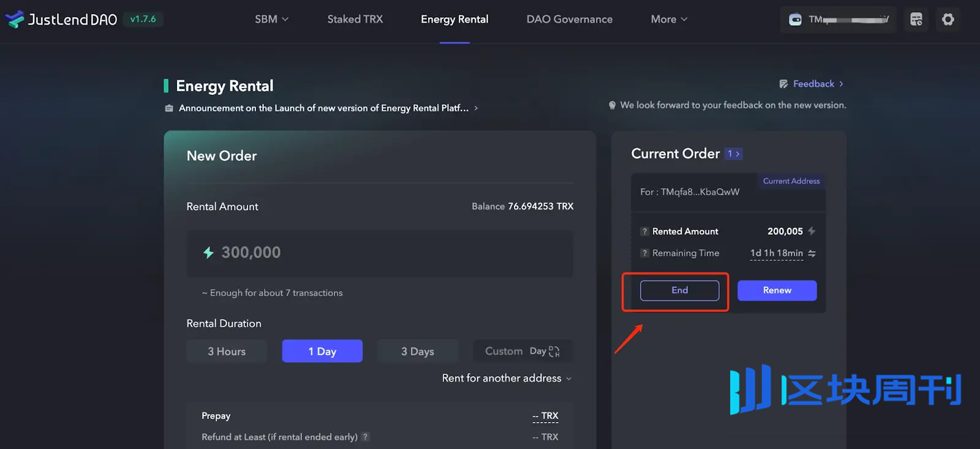
Task: Click the v1.7.6 version badge
Action: (x=143, y=19)
